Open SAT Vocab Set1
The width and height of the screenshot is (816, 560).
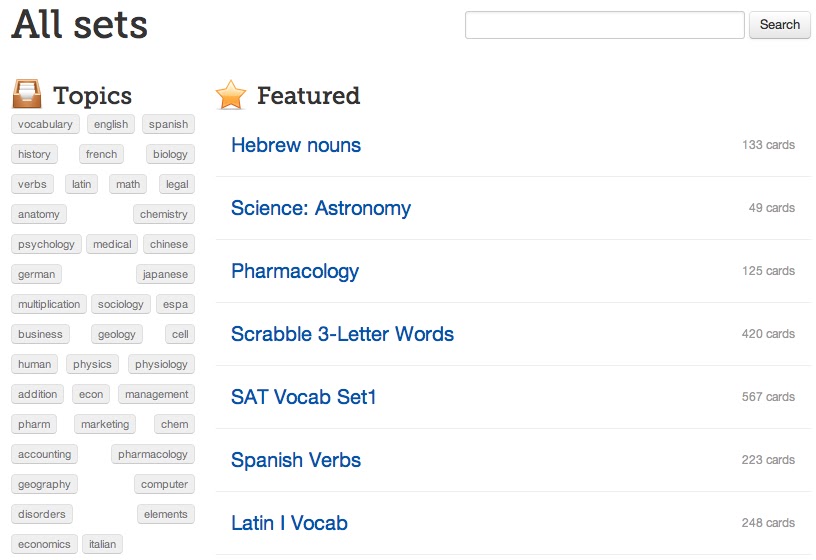304,397
